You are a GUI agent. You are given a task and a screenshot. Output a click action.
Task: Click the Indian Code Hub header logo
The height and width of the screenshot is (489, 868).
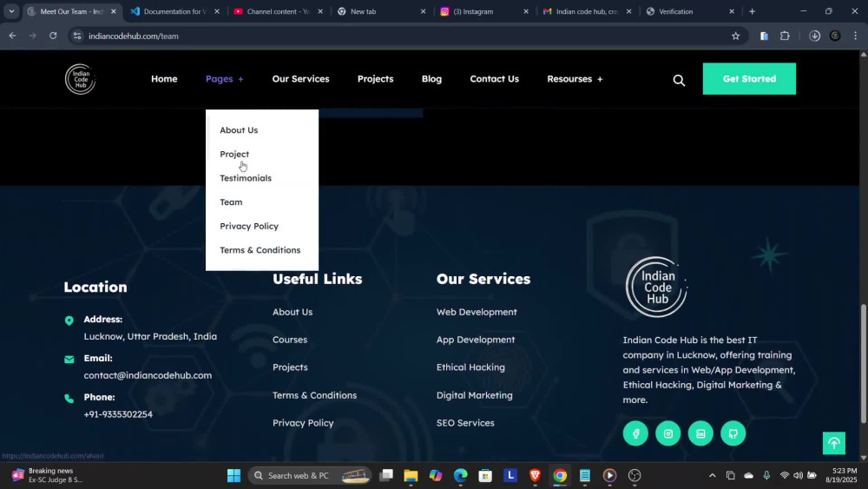(x=80, y=79)
